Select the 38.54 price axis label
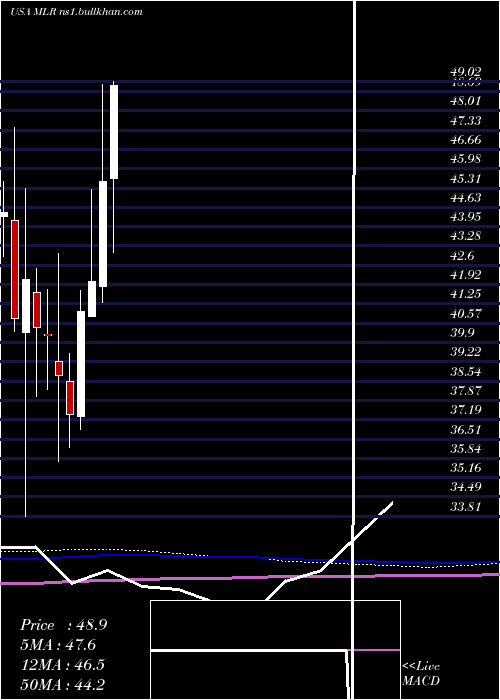This screenshot has width=500, height=700. (x=465, y=372)
